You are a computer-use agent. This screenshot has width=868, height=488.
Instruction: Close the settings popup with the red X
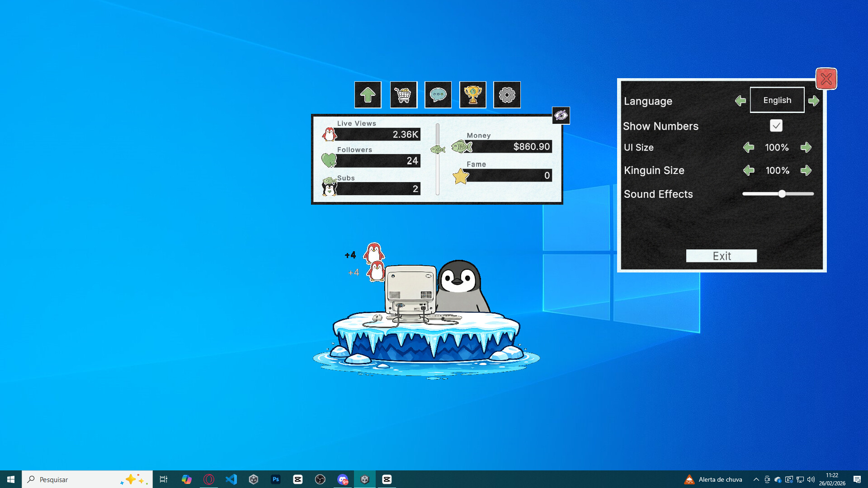(x=826, y=79)
